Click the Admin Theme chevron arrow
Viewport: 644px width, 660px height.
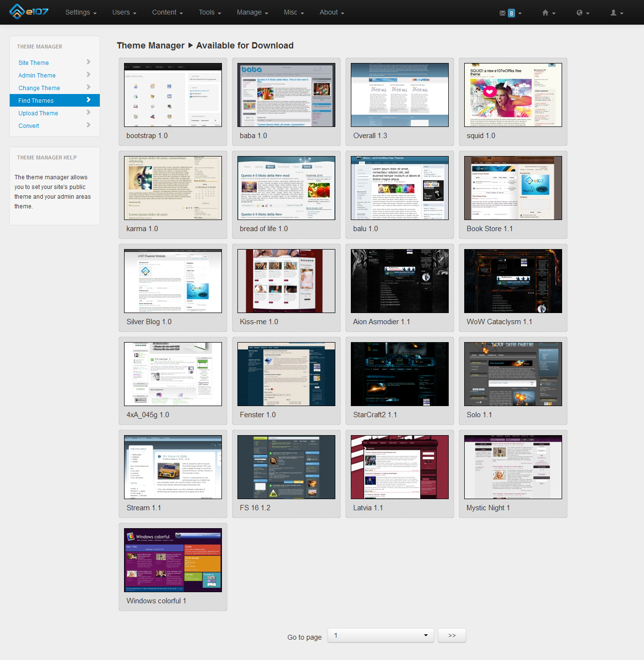[89, 75]
